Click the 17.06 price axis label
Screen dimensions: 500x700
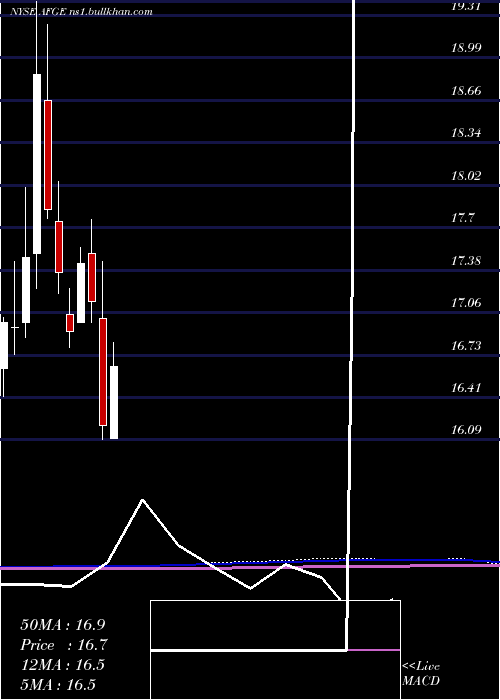coord(467,303)
